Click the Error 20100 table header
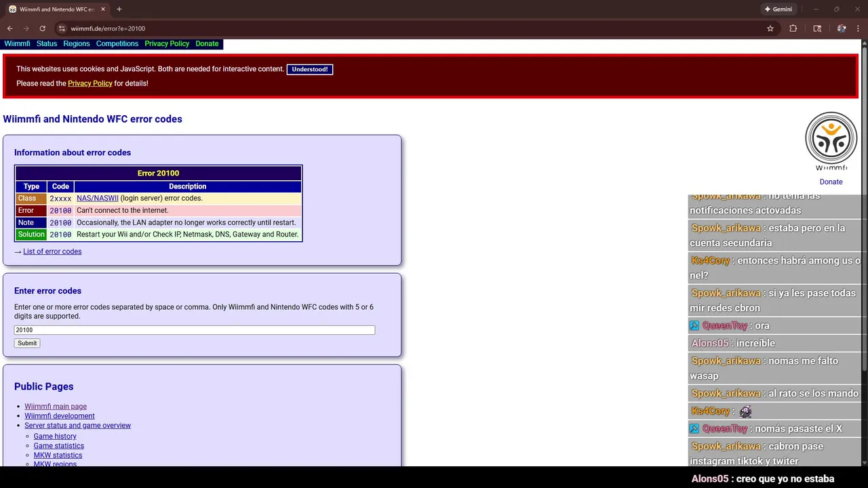Viewport: 868px width, 488px height. 158,173
